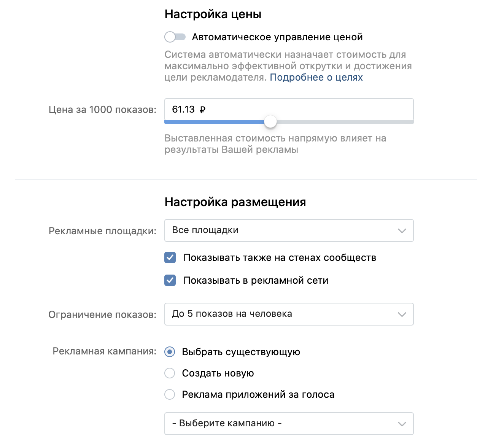Image resolution: width=477 pixels, height=448 pixels.
Task: Click the 'Создать новую' label text
Action: tap(218, 373)
